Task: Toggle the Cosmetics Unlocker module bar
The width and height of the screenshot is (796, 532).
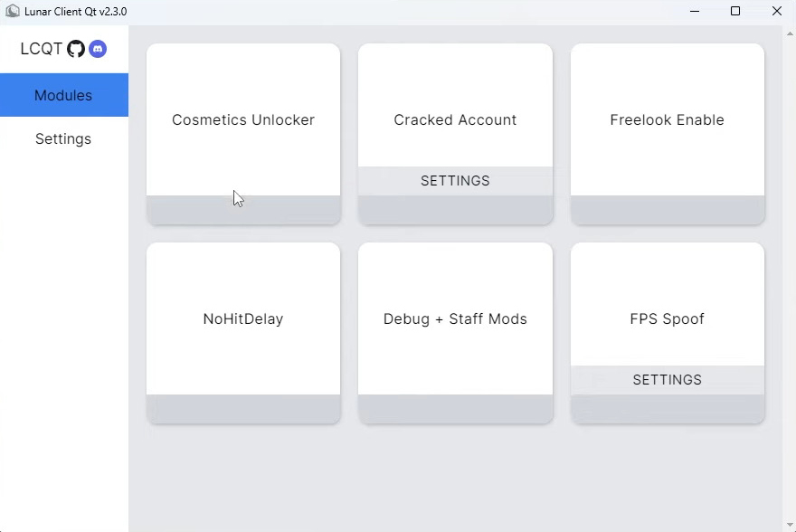Action: pyautogui.click(x=243, y=210)
